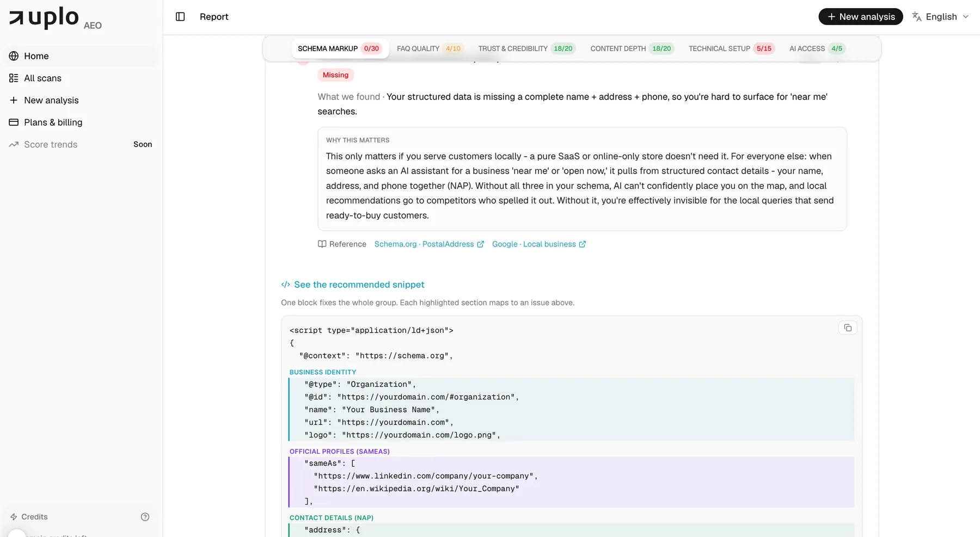Screen dimensions: 980x537
Task: Switch to the FAQ Quality tab
Action: point(429,48)
